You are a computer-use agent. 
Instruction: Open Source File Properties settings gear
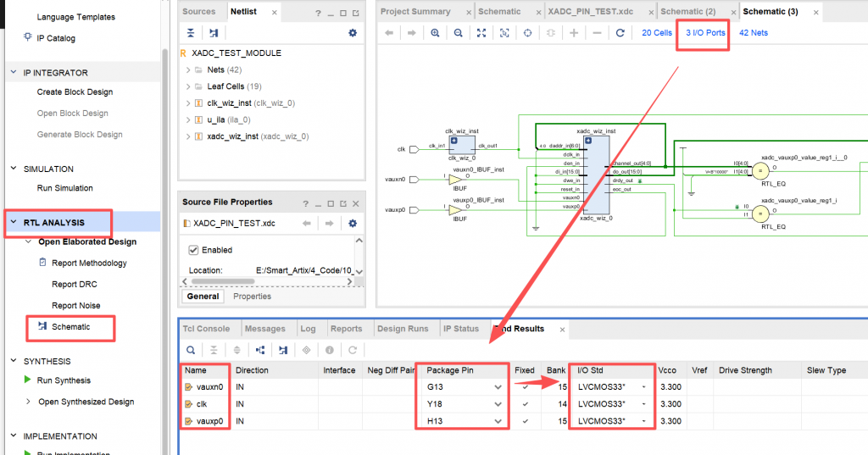point(353,223)
